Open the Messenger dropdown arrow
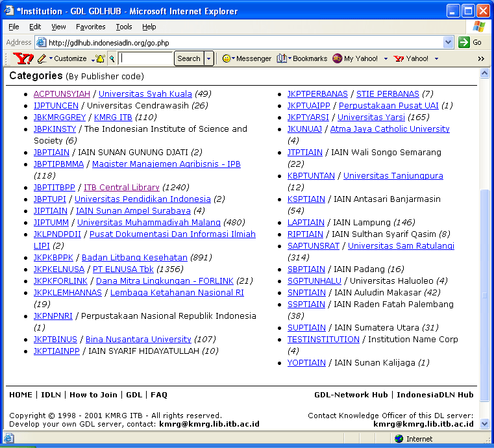Image resolution: width=494 pixels, height=448 pixels. tap(234, 58)
